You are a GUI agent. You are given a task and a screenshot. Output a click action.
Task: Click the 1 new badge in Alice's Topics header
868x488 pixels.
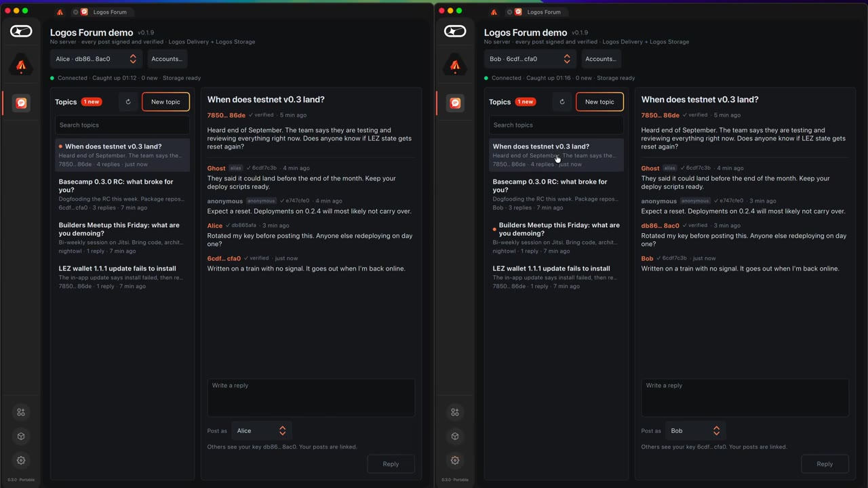[x=92, y=102]
